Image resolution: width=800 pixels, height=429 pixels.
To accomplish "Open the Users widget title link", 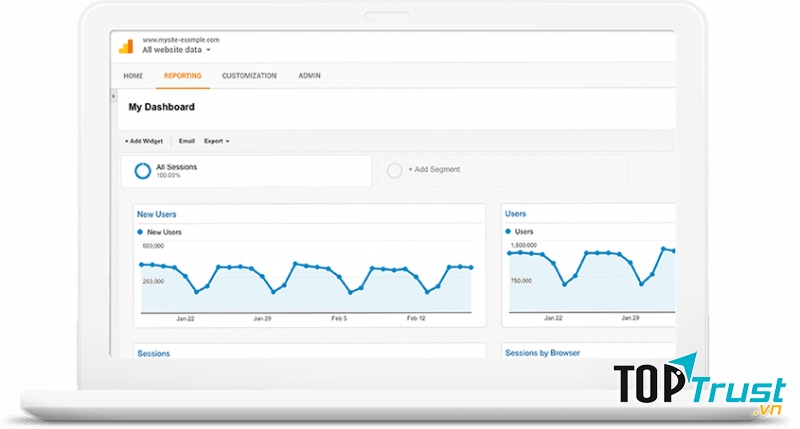I will pyautogui.click(x=516, y=214).
